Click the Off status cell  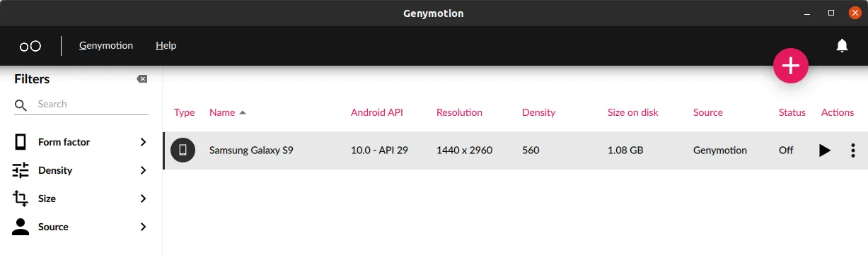point(786,150)
